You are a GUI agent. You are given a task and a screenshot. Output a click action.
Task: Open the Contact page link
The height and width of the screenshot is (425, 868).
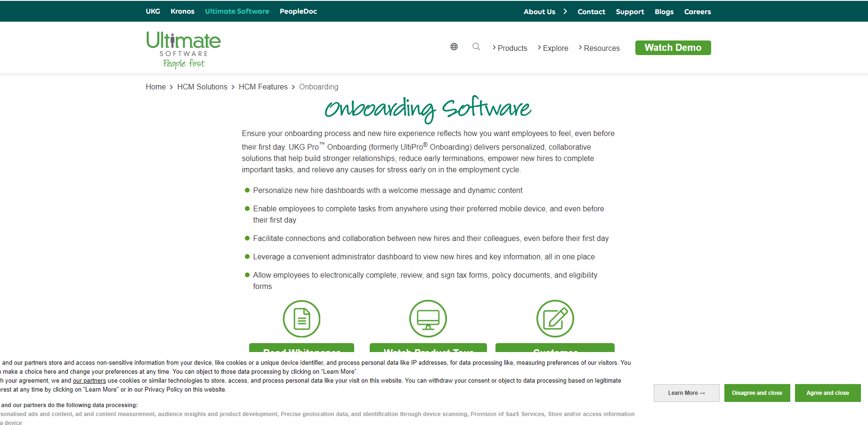[x=592, y=12]
